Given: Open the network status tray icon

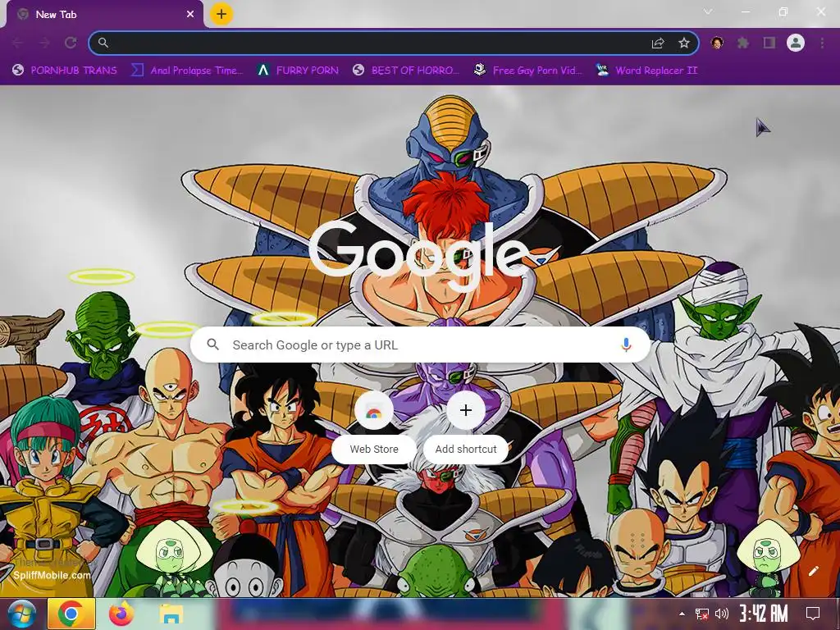Looking at the screenshot, I should 702,614.
